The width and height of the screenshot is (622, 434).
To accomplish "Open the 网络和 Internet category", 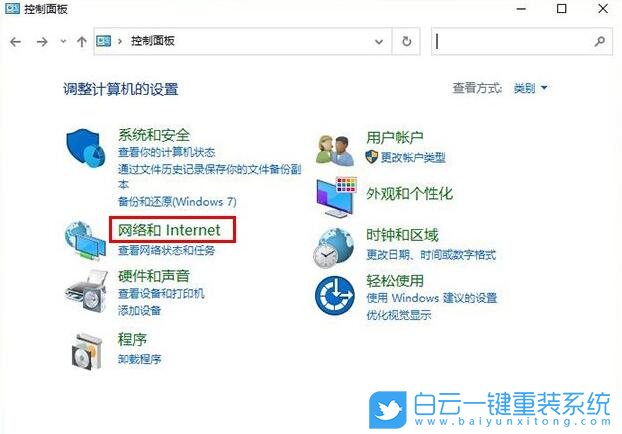I will tap(168, 231).
